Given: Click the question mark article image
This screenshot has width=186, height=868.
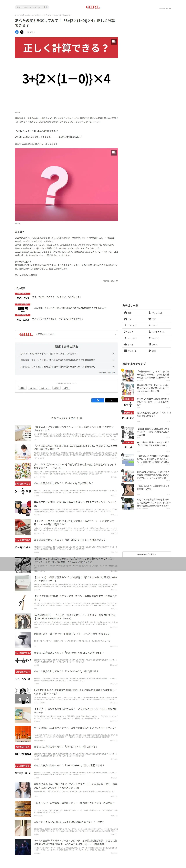Looking at the screenshot, I should click(66, 185).
